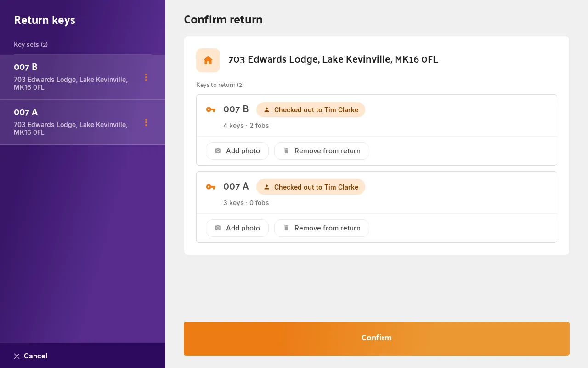Click the Checked out to Tim Clarke badge on 007 A
This screenshot has height=368, width=588.
tap(311, 187)
